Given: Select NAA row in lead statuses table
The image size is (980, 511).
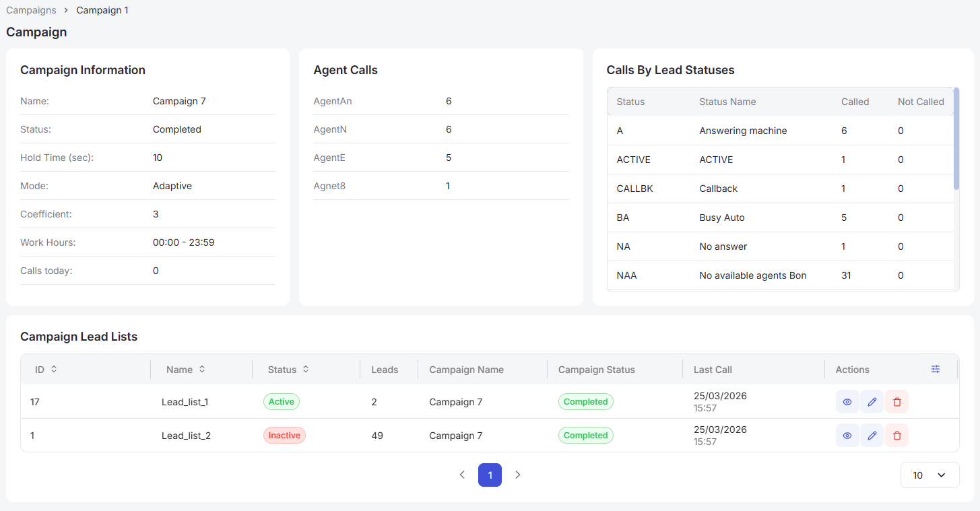Looking at the screenshot, I should pyautogui.click(x=780, y=275).
